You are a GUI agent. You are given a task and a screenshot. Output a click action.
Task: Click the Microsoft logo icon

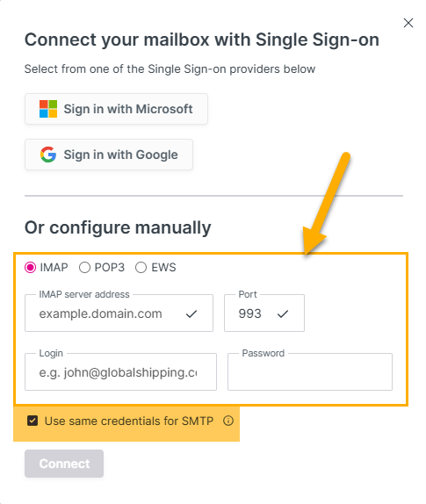coord(48,109)
